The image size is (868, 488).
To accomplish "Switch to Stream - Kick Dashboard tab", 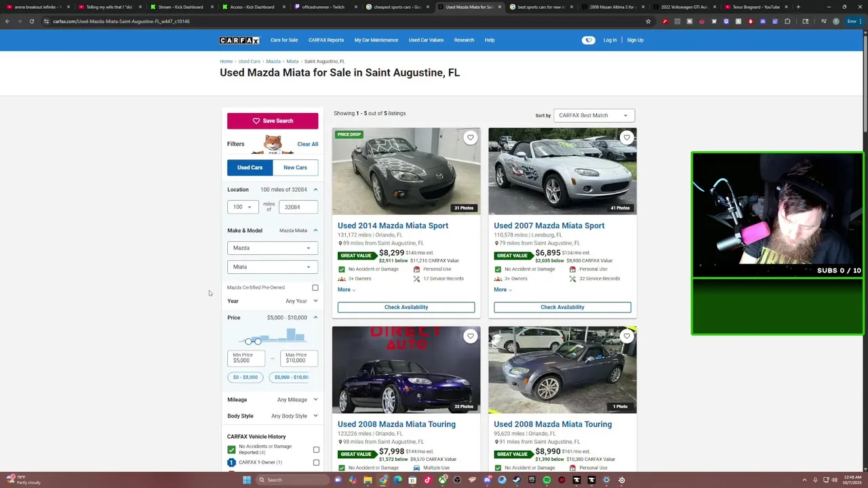I will tap(180, 7).
